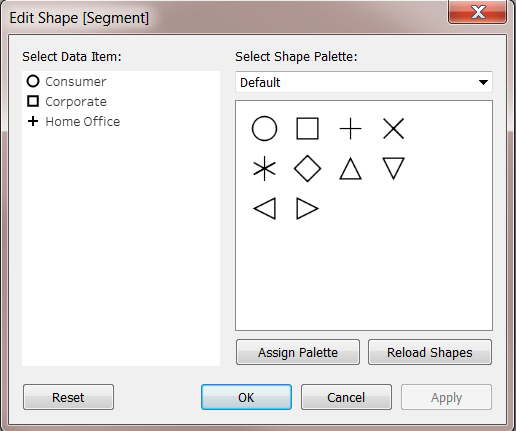
Task: Choose the downward triangle shape
Action: tap(394, 169)
